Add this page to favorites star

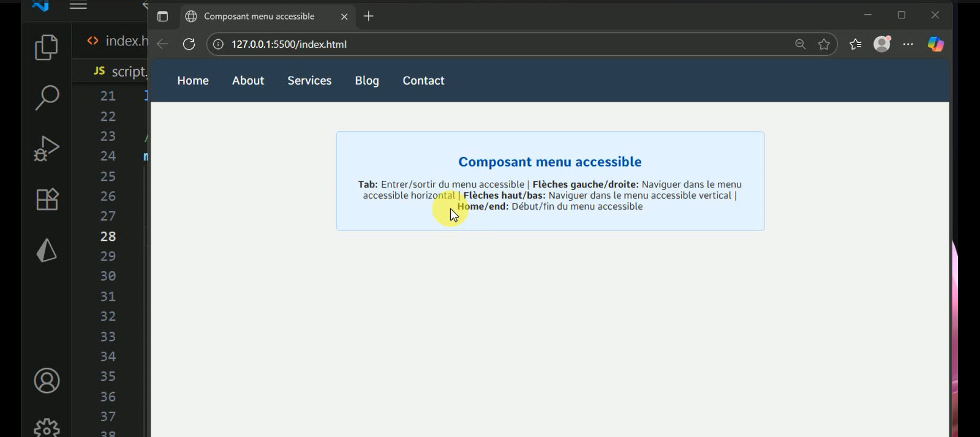coord(824,44)
